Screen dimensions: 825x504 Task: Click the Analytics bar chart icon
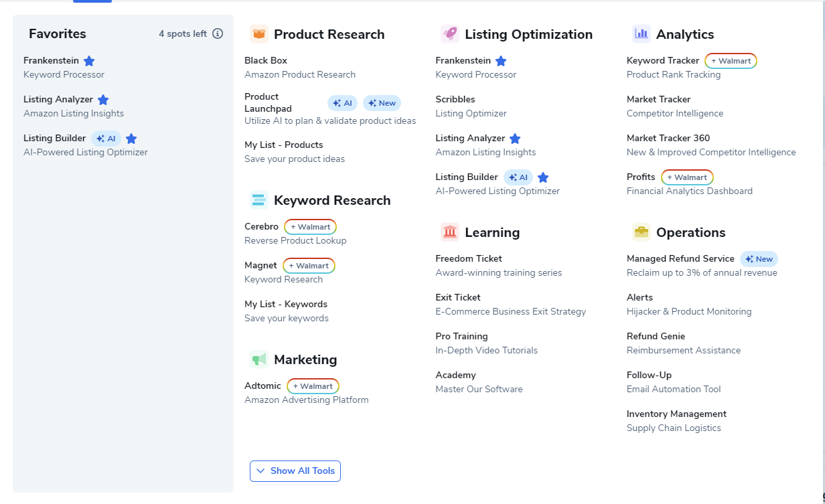tap(642, 34)
